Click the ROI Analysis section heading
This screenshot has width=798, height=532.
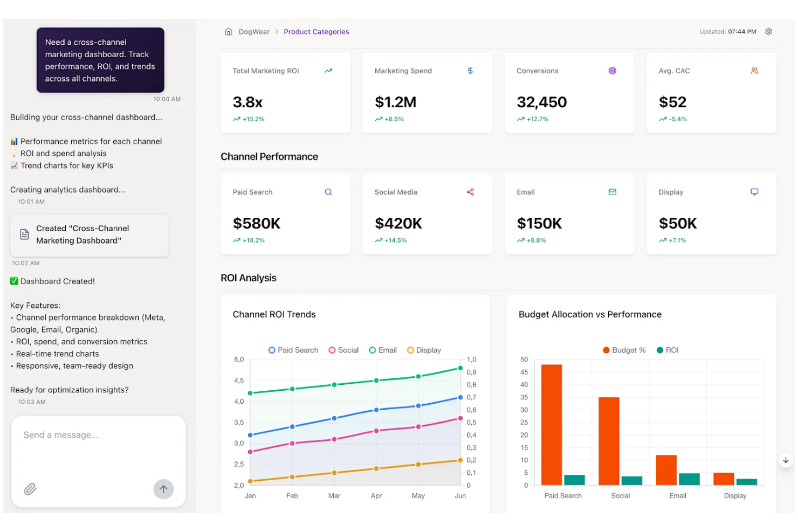[249, 278]
